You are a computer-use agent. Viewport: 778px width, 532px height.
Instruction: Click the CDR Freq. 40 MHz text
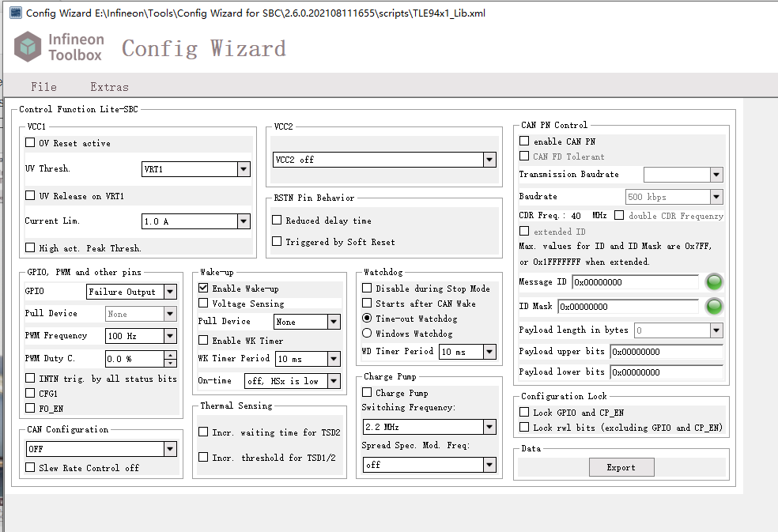(563, 215)
